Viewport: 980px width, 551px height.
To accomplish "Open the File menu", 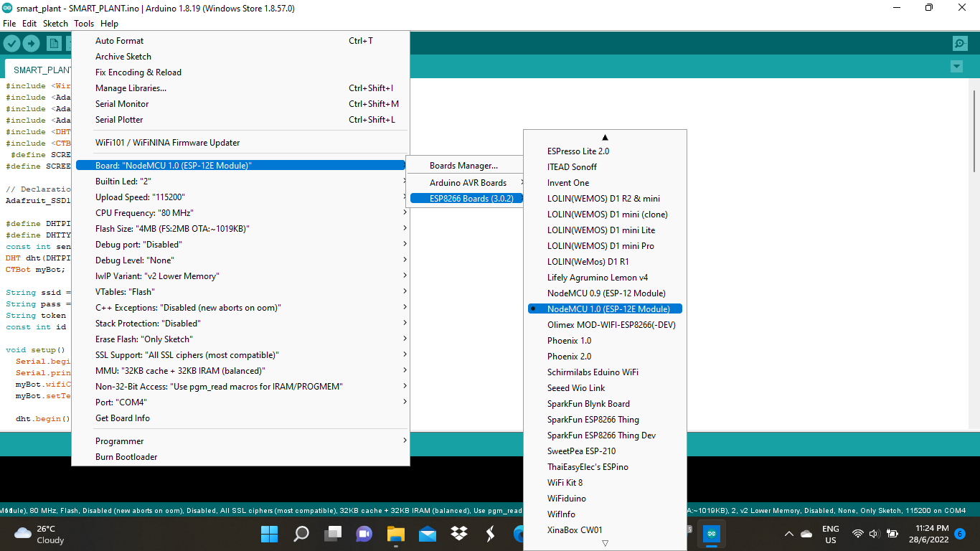I will coord(9,24).
